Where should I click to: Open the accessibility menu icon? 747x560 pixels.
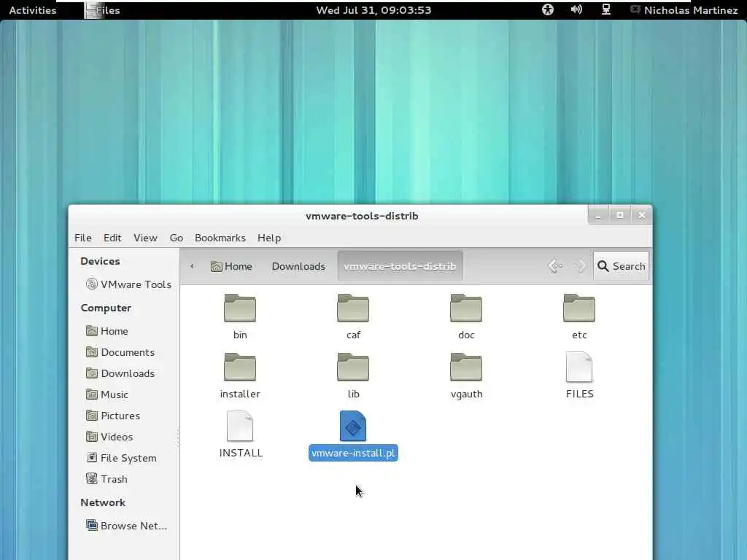(548, 9)
